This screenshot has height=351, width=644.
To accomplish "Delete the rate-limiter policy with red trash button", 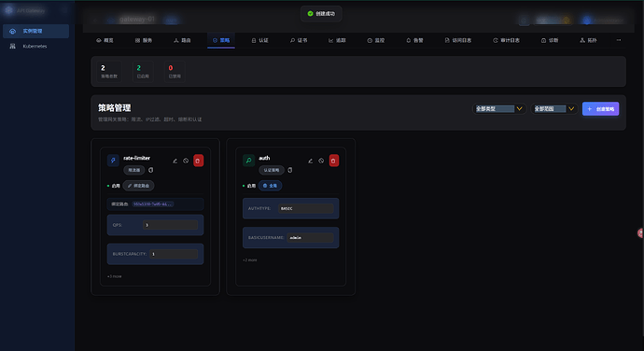I will coord(198,161).
